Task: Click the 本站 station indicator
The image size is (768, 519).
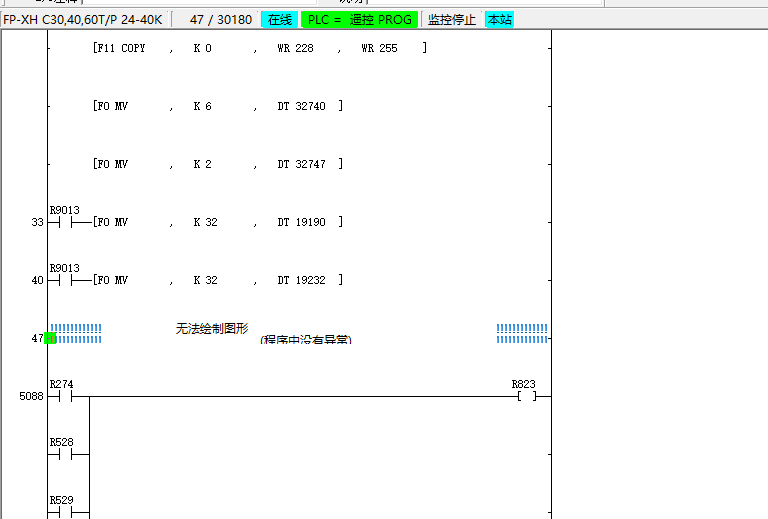Action: coord(499,19)
